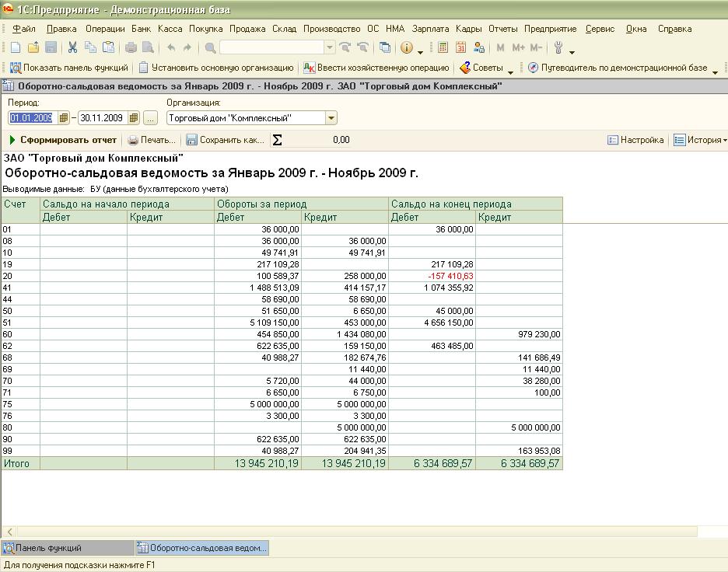728x572 pixels.
Task: Click the Paste clipboard icon
Action: tap(108, 47)
